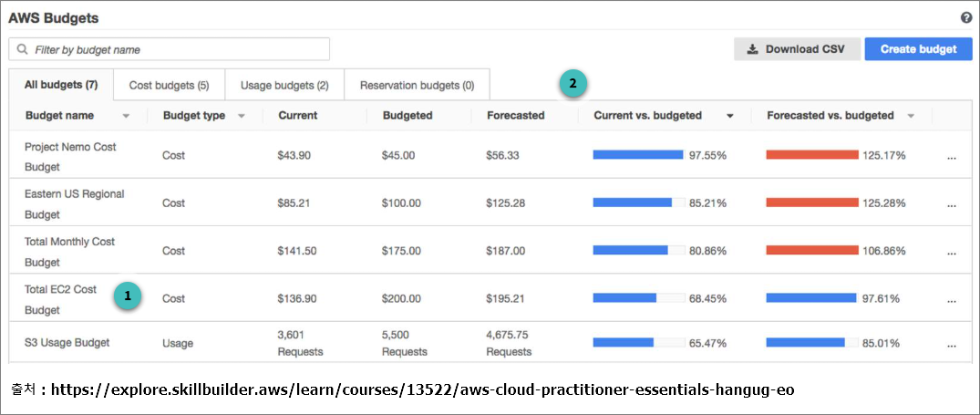The height and width of the screenshot is (415, 980).
Task: Click the 97.55% current progress bar
Action: point(639,155)
